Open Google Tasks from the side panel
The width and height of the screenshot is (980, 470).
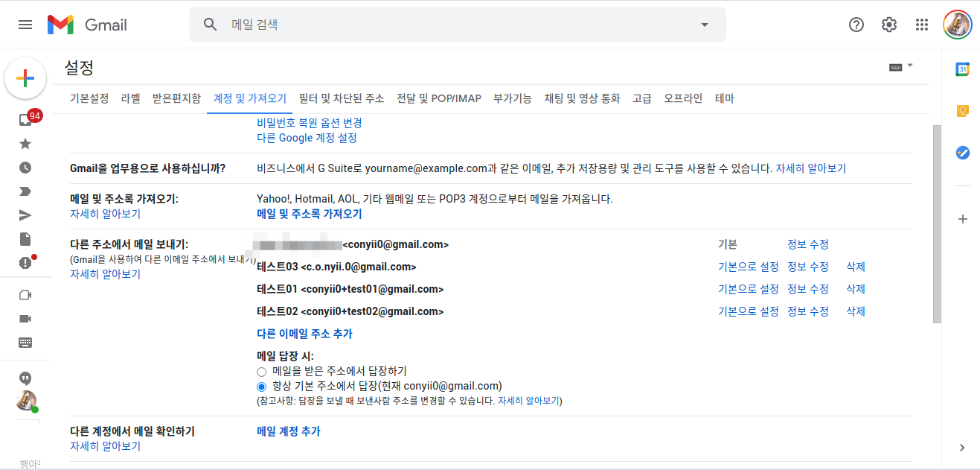962,153
